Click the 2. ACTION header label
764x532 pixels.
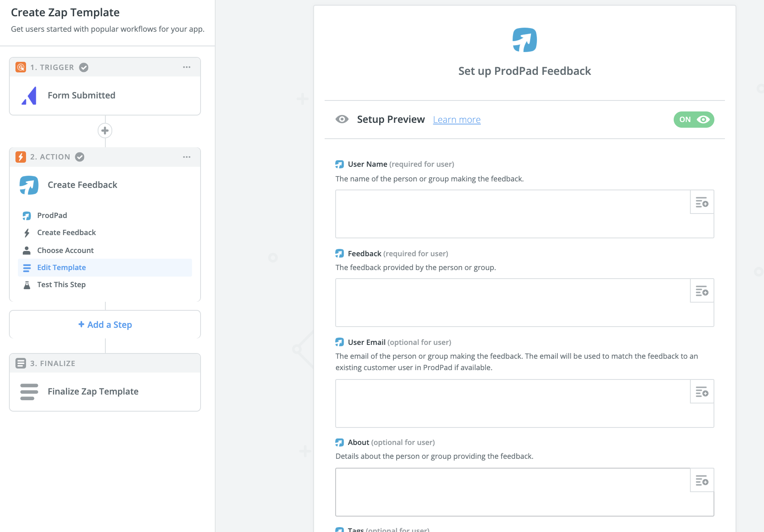[x=50, y=157]
